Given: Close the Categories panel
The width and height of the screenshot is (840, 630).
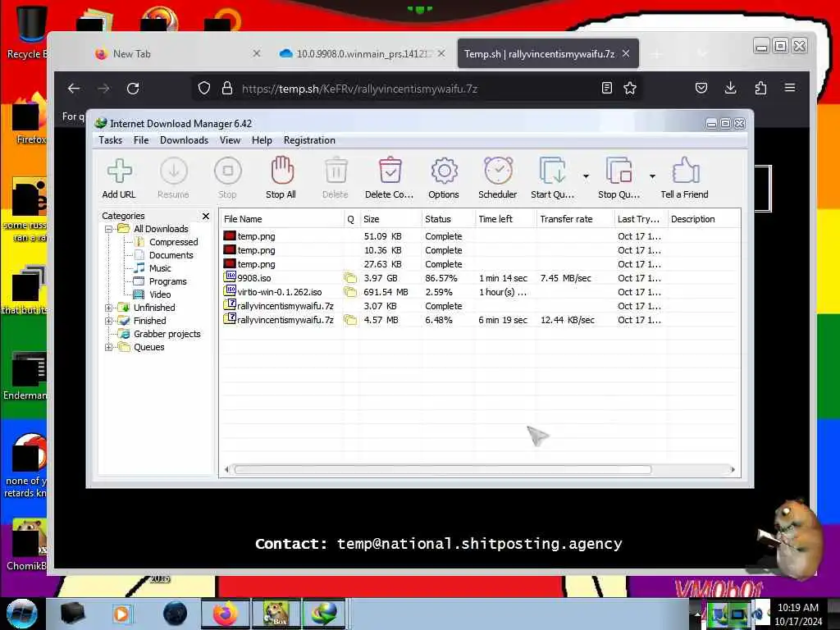Looking at the screenshot, I should (206, 216).
